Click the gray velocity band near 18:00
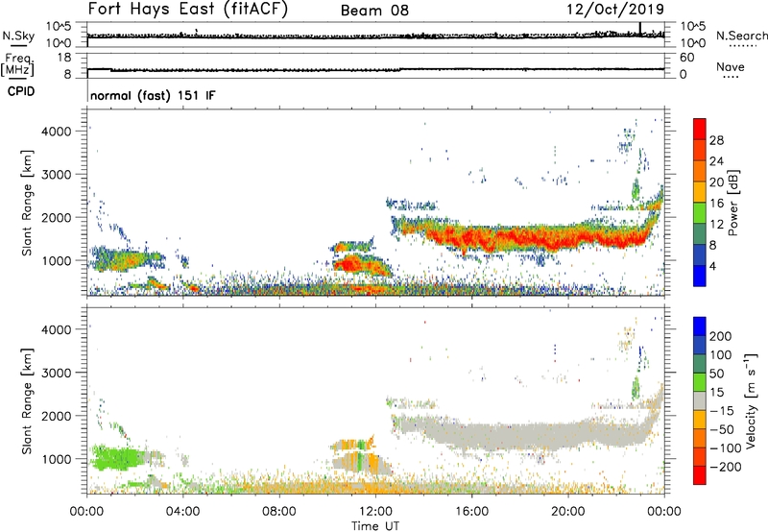The width and height of the screenshot is (768, 532). 519,435
